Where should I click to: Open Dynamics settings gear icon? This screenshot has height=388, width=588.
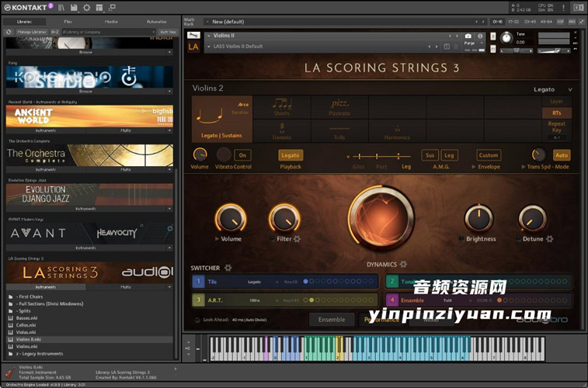[x=403, y=265]
